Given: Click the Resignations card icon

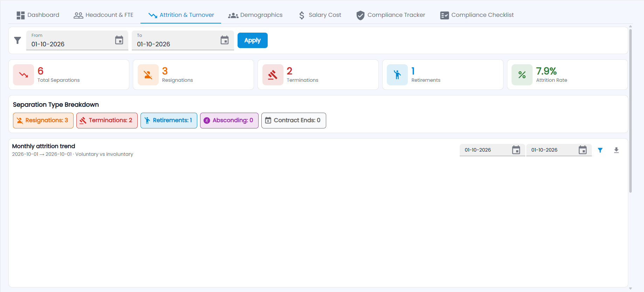Looking at the screenshot, I should point(148,75).
